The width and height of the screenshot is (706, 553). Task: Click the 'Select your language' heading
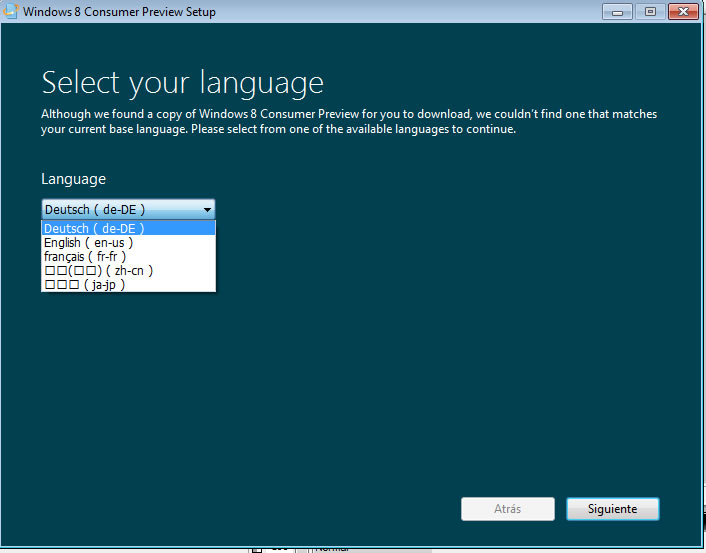182,83
